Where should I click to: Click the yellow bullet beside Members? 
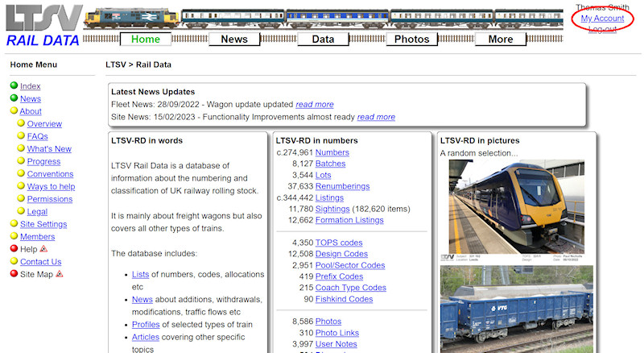point(14,237)
